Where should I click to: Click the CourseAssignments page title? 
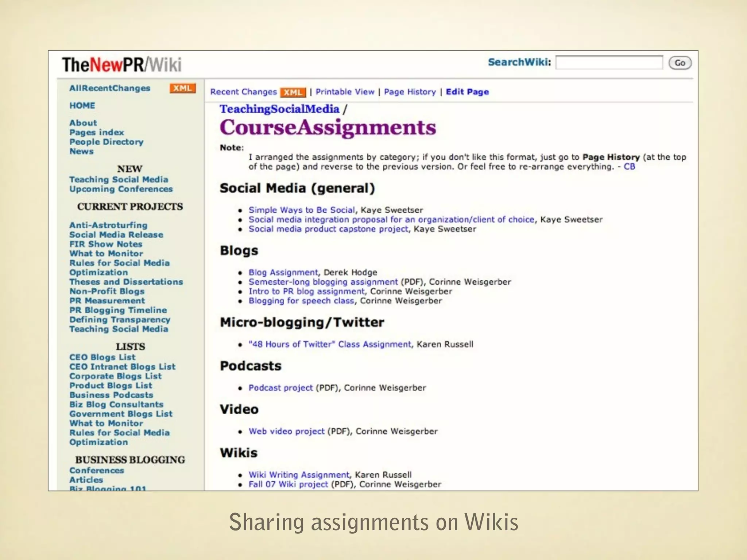[x=328, y=128]
